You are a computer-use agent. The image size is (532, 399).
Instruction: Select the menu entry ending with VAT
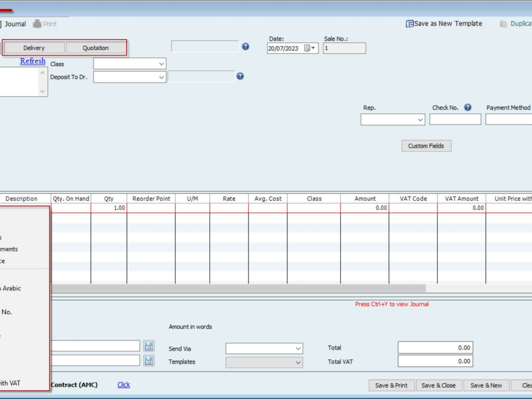coord(24,383)
